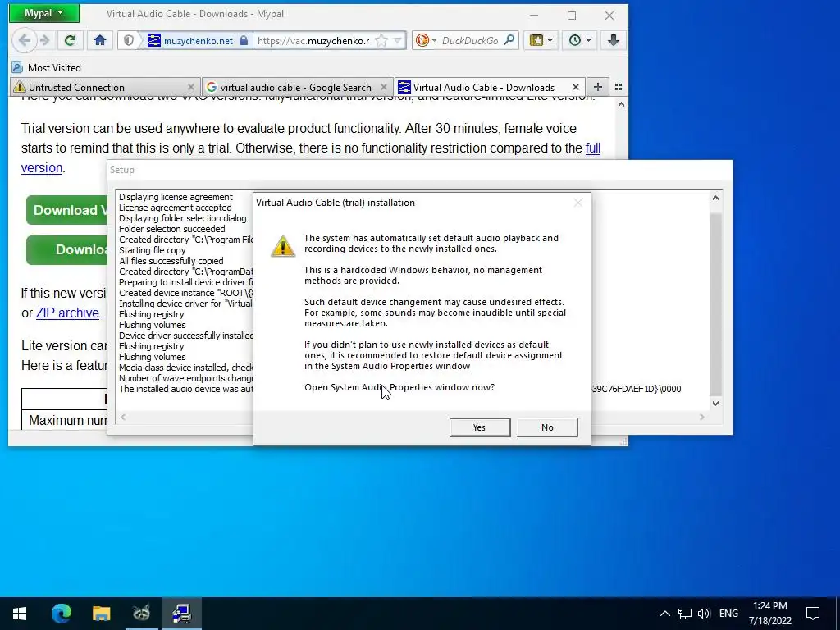
Task: Switch to Mypal raccoon taskbar icon
Action: pyautogui.click(x=141, y=614)
